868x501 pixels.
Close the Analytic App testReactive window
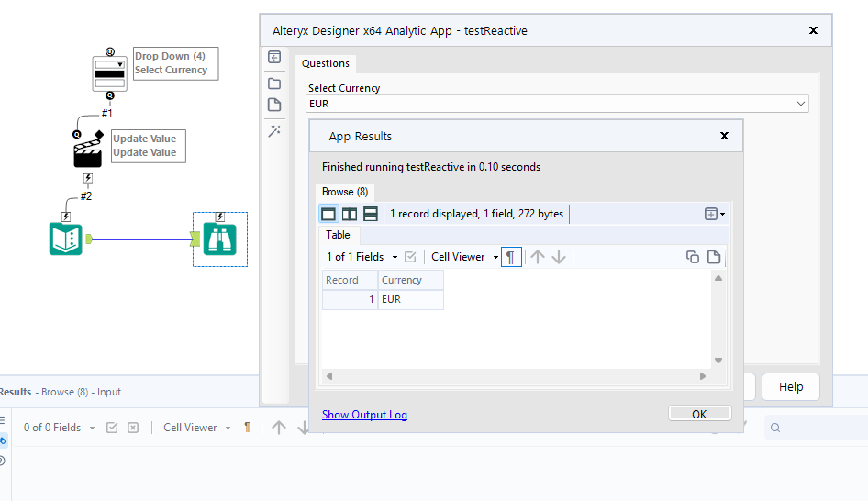coord(813,30)
